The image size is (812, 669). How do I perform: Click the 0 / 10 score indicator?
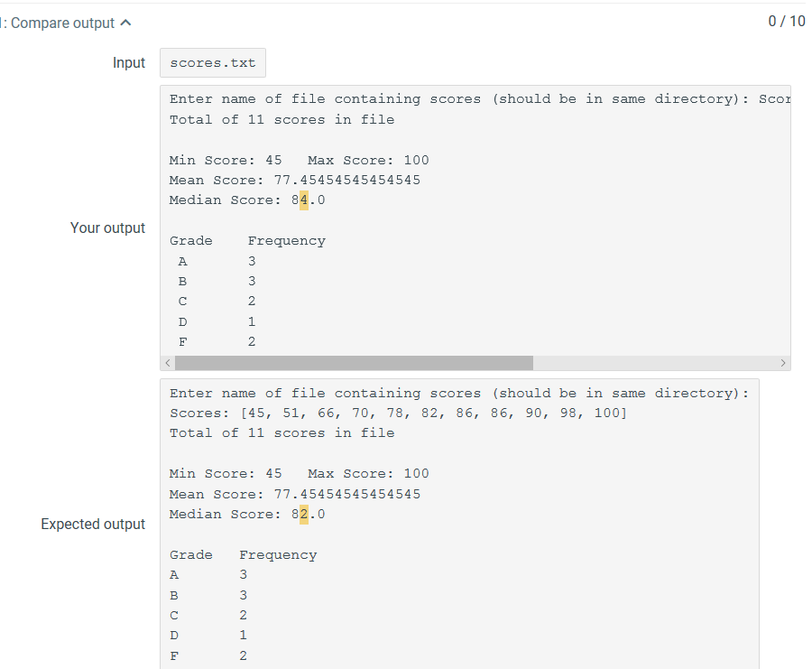click(x=787, y=22)
